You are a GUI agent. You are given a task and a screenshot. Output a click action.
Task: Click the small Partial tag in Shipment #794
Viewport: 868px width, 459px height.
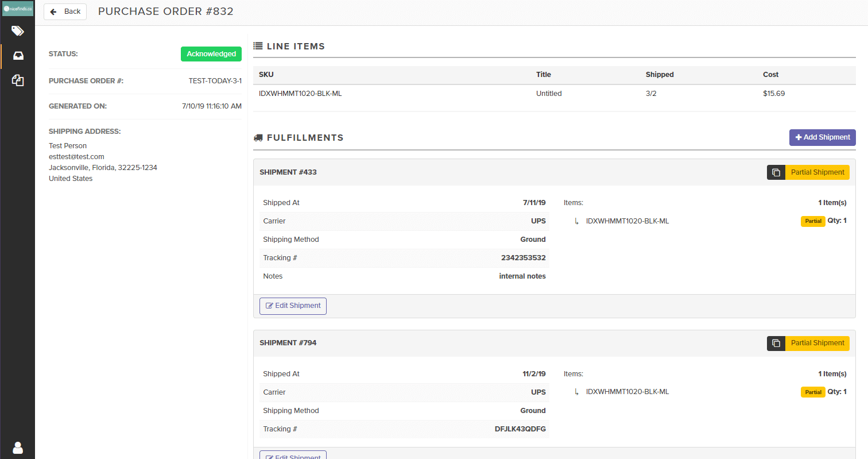pyautogui.click(x=813, y=392)
